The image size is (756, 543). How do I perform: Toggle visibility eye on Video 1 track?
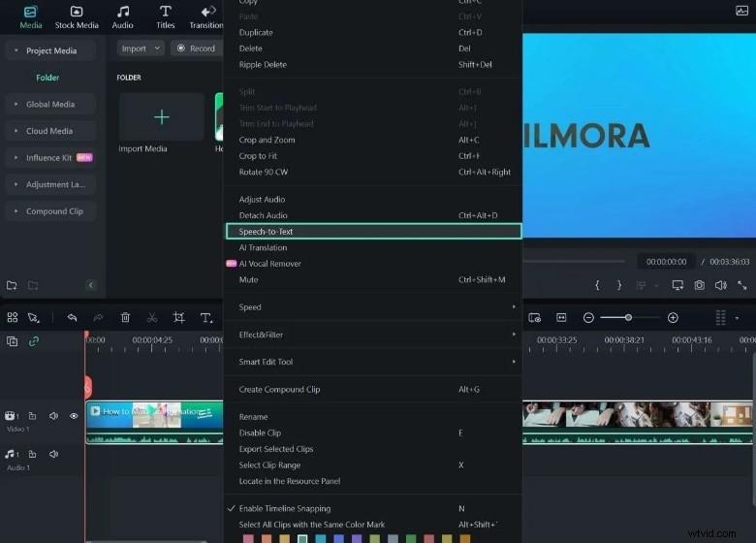pos(74,416)
